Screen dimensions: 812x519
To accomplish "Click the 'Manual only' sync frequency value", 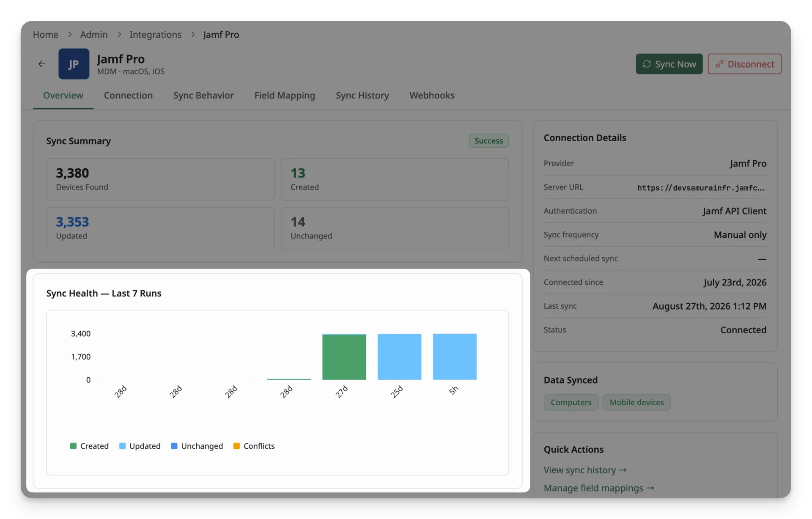I will [740, 235].
